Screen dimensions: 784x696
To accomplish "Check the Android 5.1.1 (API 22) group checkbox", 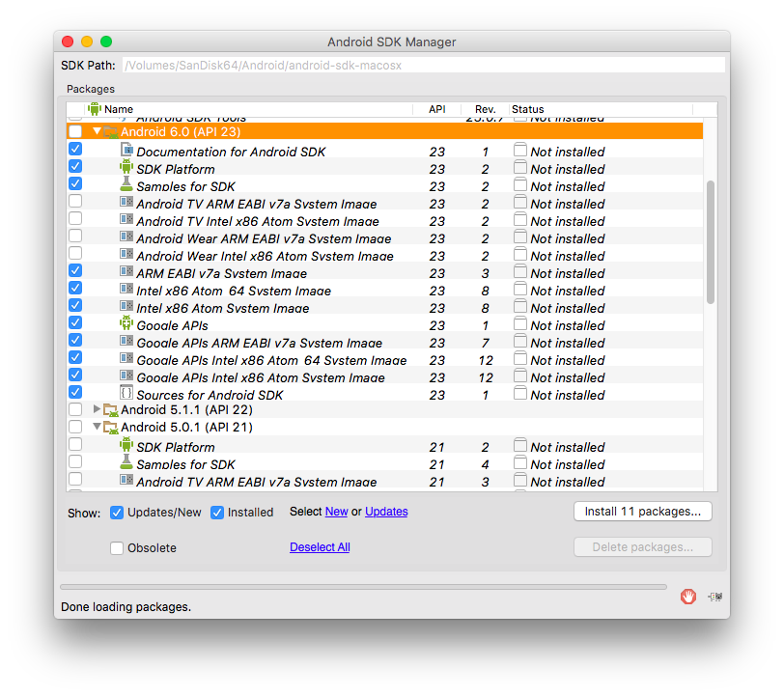I will [x=75, y=409].
